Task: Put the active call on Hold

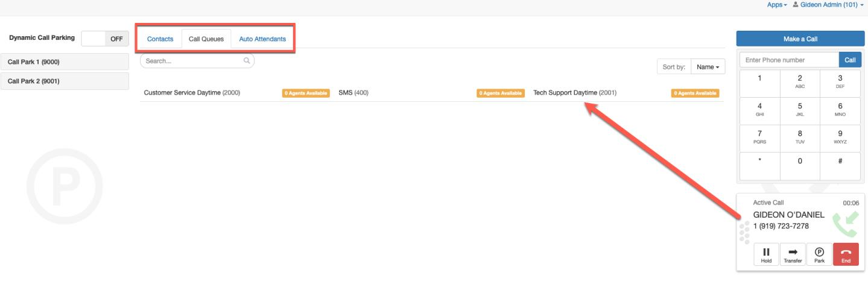Action: coord(766,254)
